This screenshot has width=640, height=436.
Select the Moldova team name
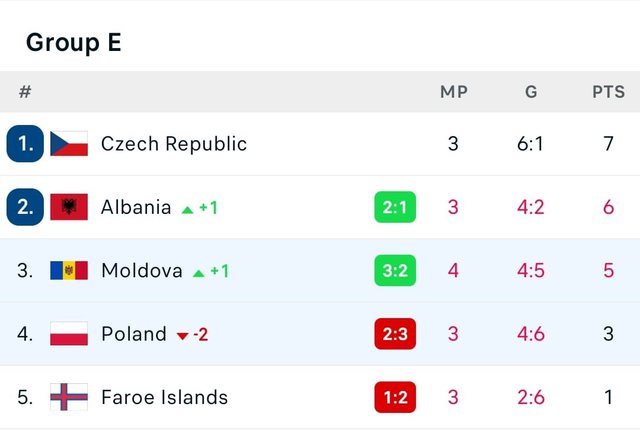[142, 271]
